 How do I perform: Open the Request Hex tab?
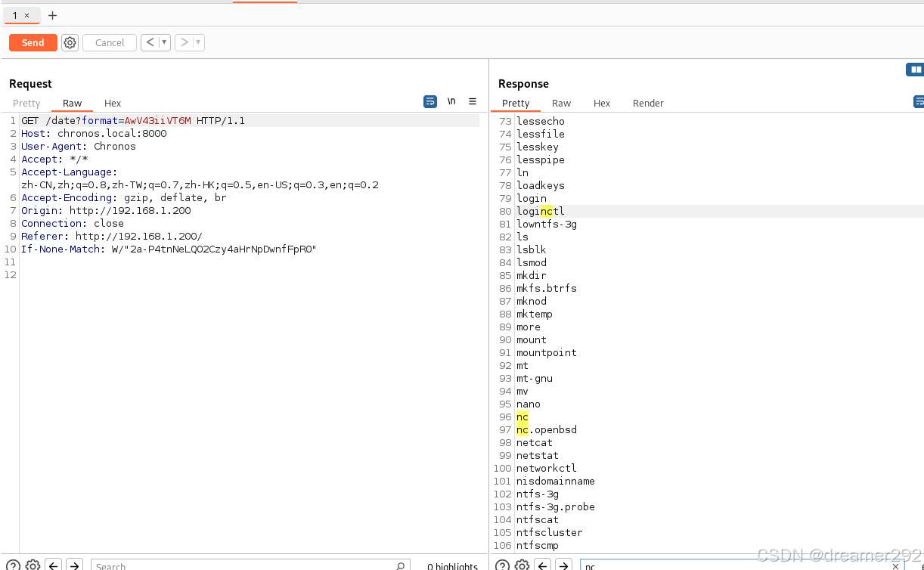tap(113, 104)
